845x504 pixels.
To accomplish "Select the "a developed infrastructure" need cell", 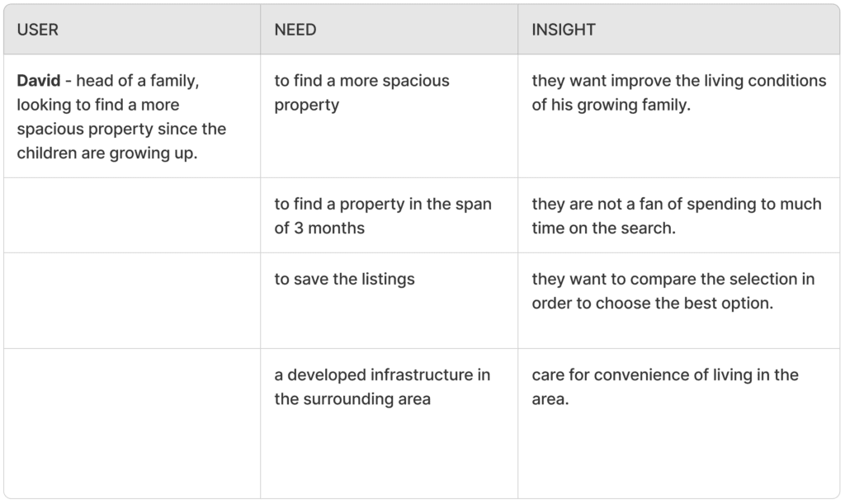I will 382,387.
